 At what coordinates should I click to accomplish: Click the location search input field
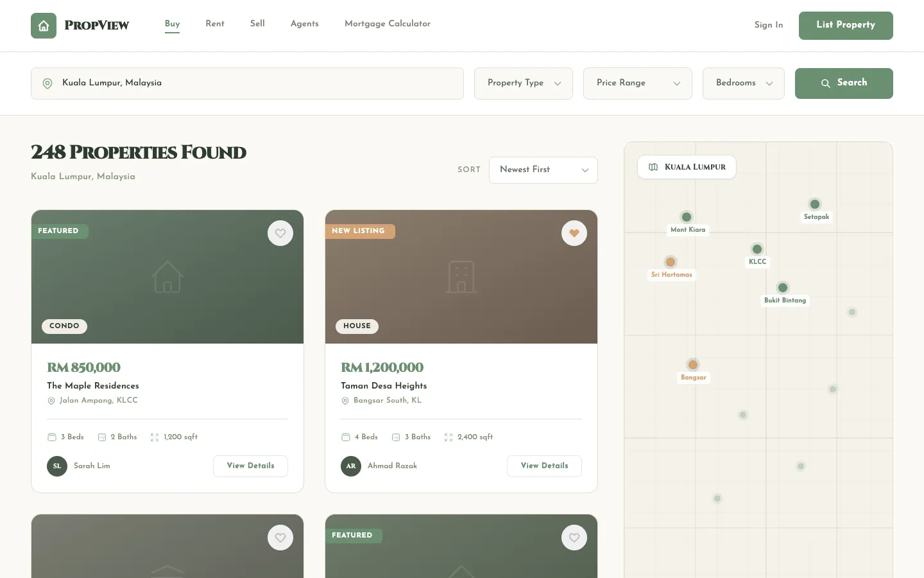(247, 83)
